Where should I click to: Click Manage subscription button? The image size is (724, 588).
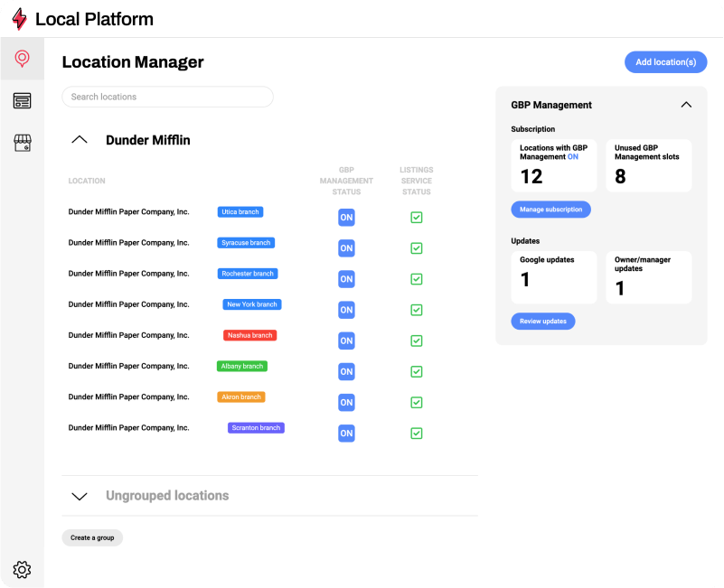pos(550,210)
